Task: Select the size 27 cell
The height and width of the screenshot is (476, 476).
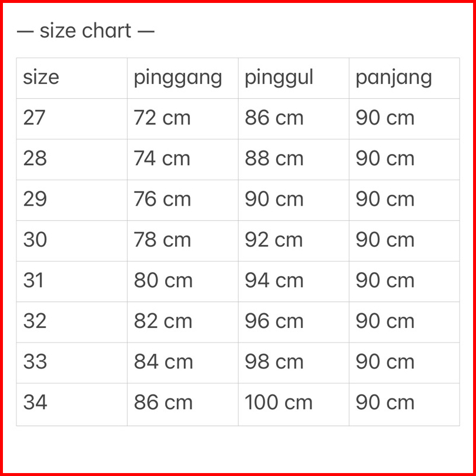Action: pyautogui.click(x=34, y=118)
